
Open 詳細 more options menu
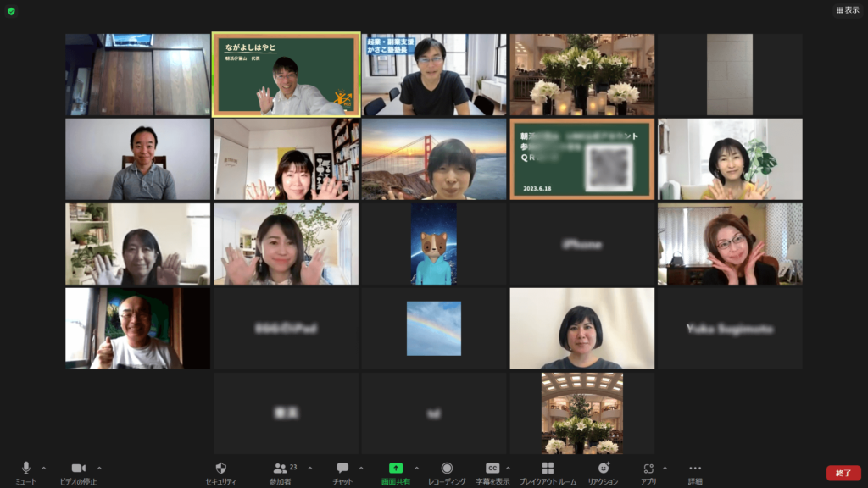[x=695, y=471]
